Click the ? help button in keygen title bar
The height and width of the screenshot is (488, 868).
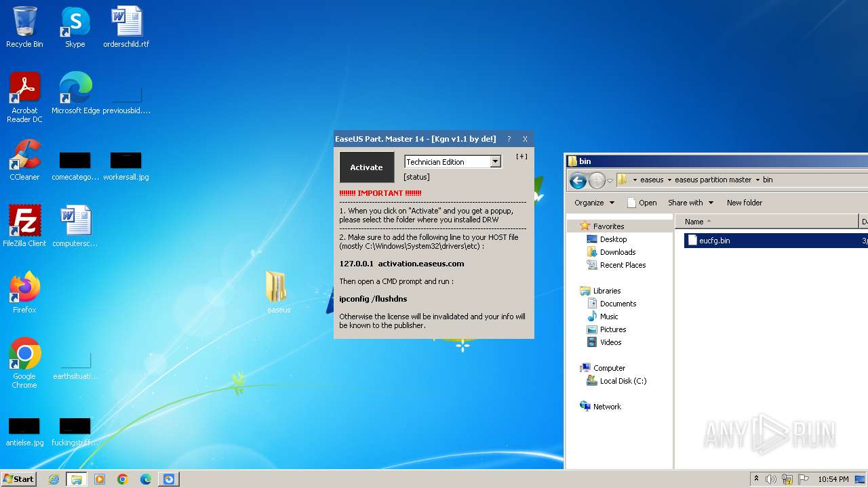point(509,139)
